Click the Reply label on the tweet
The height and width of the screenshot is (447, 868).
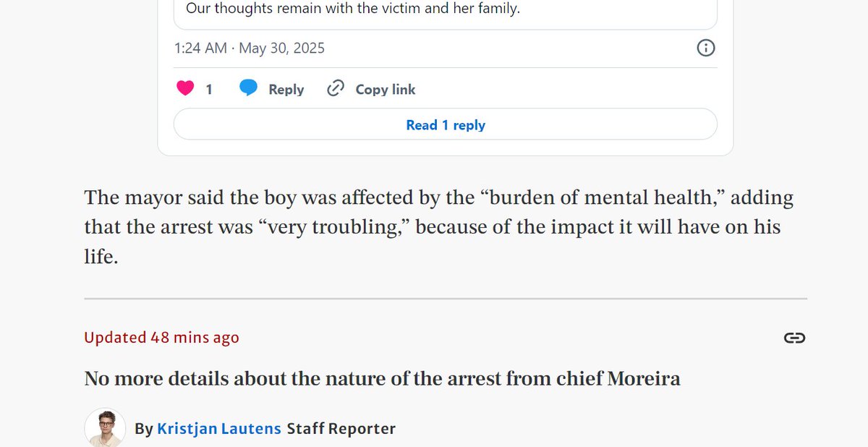(286, 90)
